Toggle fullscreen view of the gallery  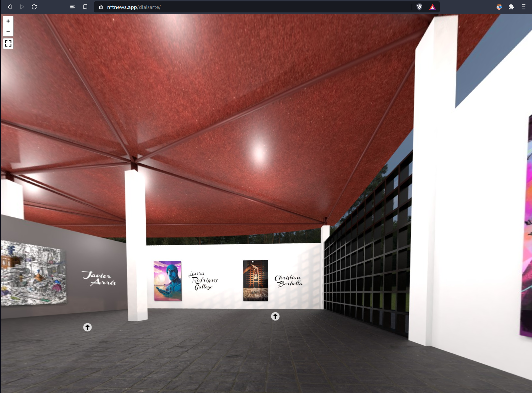pyautogui.click(x=8, y=43)
